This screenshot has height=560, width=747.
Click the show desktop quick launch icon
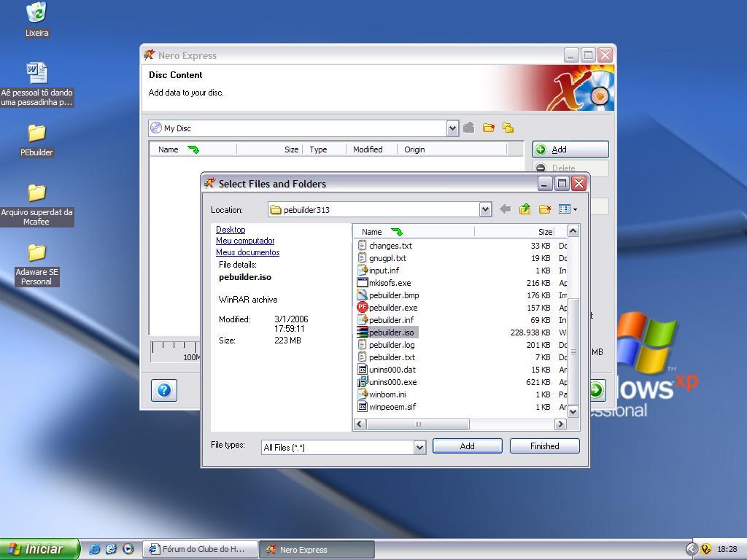111,549
